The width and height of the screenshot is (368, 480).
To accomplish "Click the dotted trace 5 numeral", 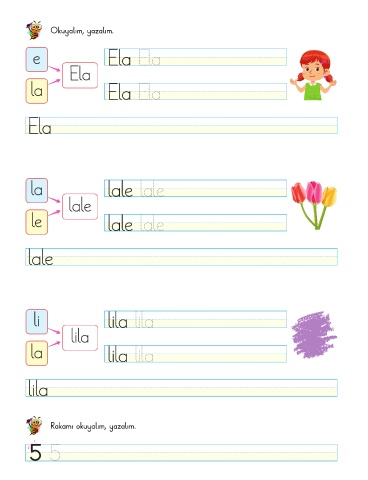I will coord(55,452).
